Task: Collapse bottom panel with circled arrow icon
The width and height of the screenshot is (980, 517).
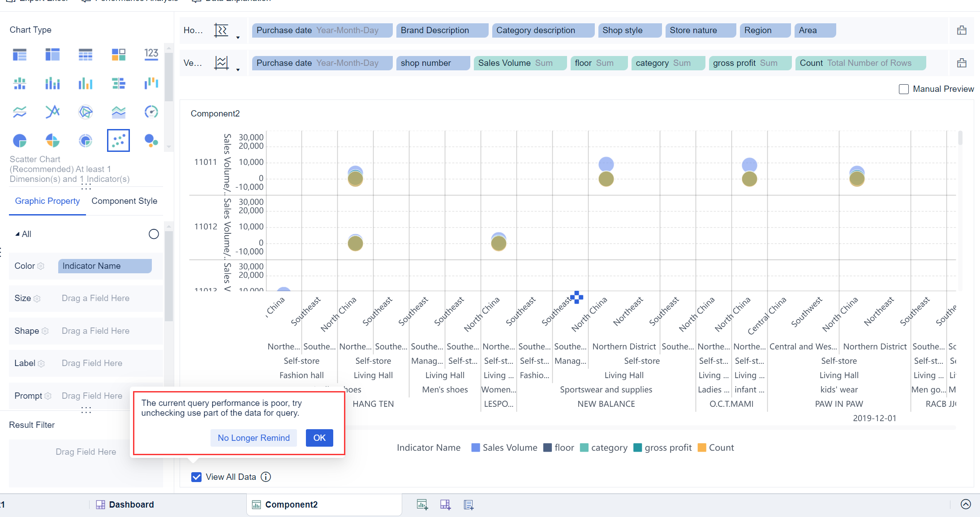Action: (x=966, y=504)
